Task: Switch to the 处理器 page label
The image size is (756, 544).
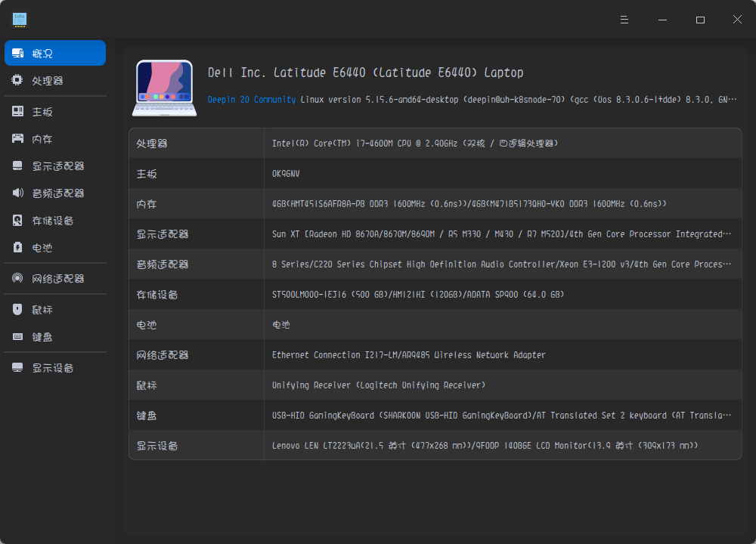Action: (47, 81)
